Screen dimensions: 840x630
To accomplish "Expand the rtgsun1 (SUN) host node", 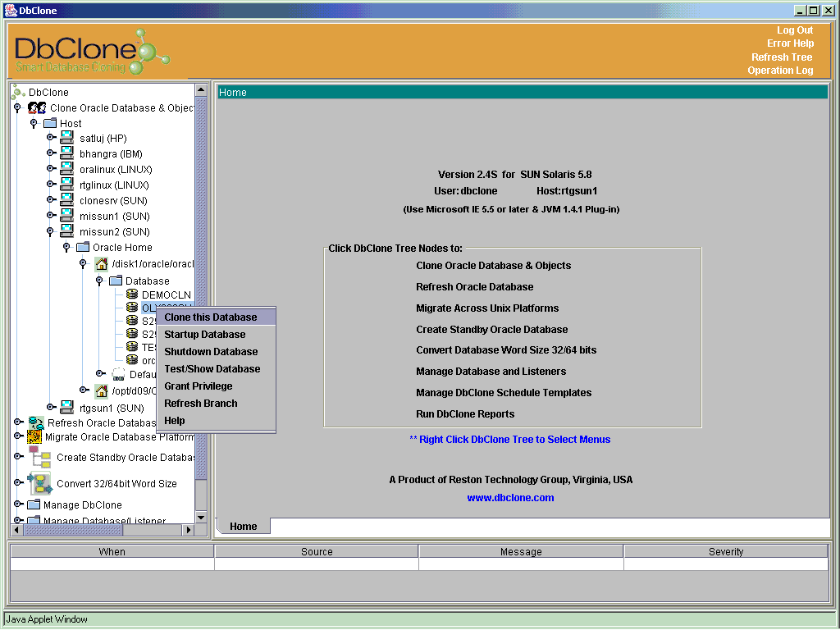I will coord(51,407).
